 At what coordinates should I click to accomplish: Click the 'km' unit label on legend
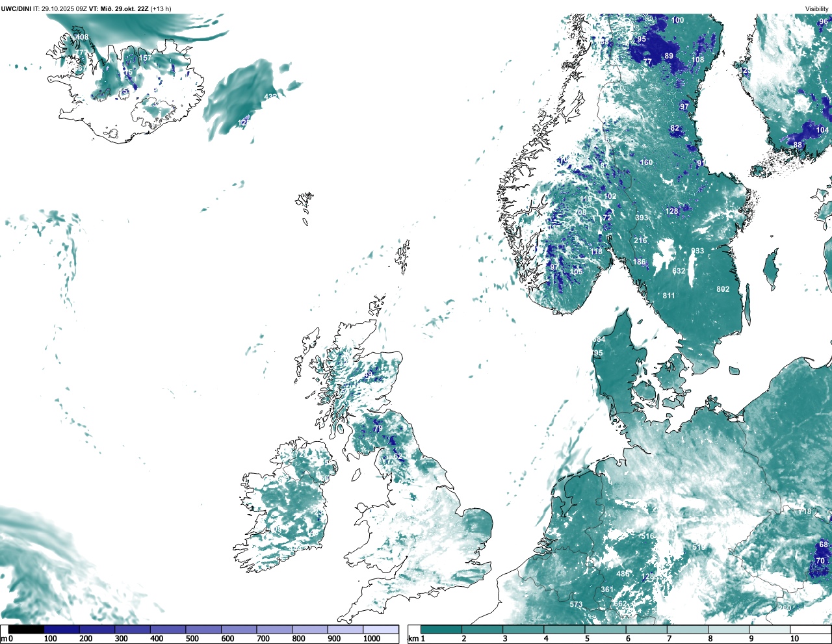pos(413,639)
